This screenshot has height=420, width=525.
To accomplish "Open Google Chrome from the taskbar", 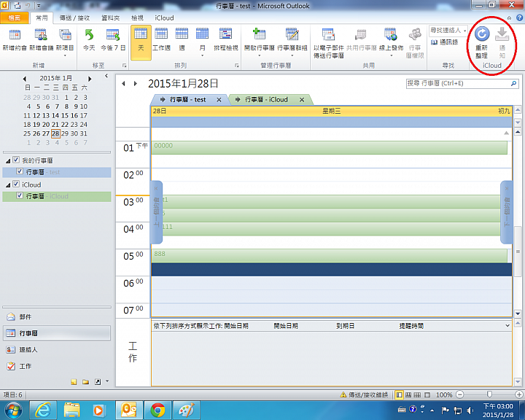I will tap(157, 410).
